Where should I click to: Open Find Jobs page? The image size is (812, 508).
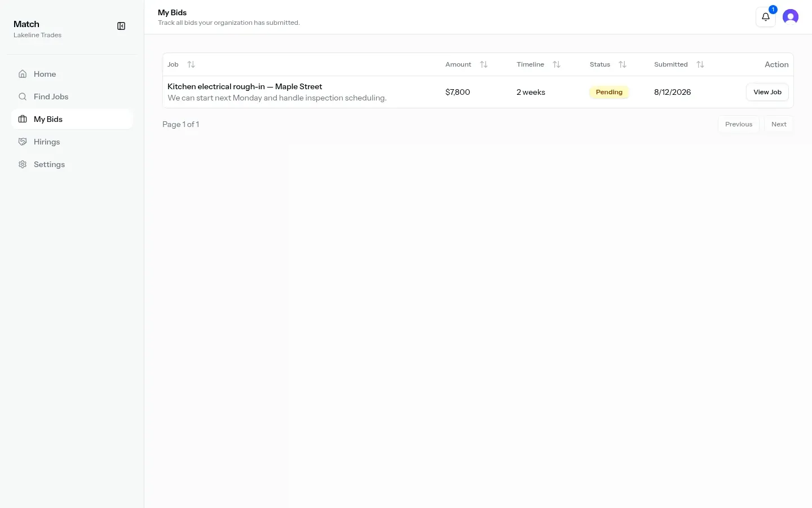[x=72, y=97]
